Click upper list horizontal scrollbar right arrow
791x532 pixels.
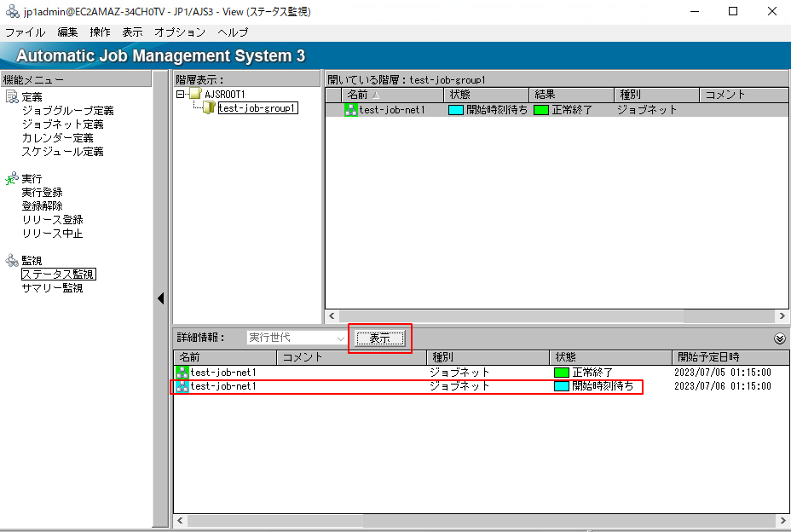[782, 316]
